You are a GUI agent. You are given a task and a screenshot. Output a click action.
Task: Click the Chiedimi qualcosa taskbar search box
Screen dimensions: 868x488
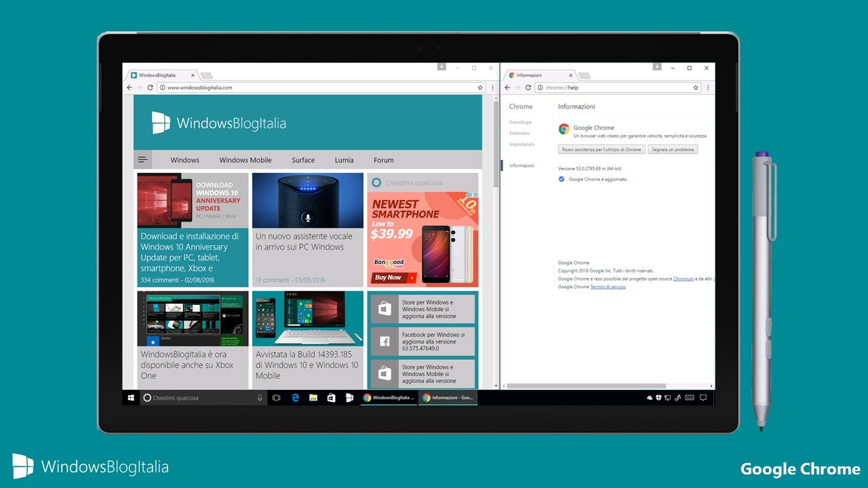pos(203,398)
